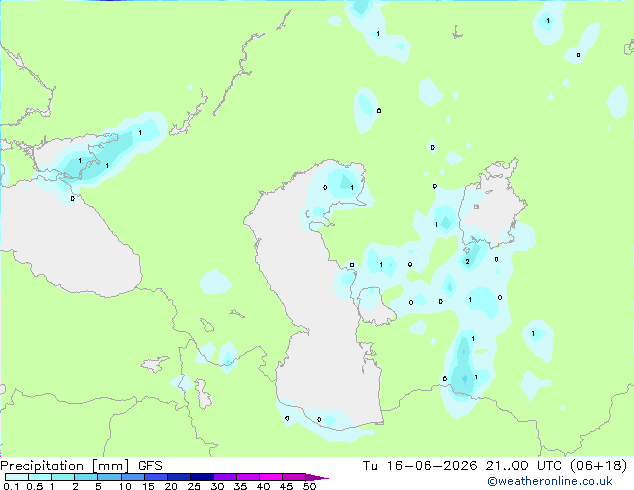This screenshot has width=634, height=490.
Task: Click the '21..00 UTC' time text
Action: click(x=524, y=466)
